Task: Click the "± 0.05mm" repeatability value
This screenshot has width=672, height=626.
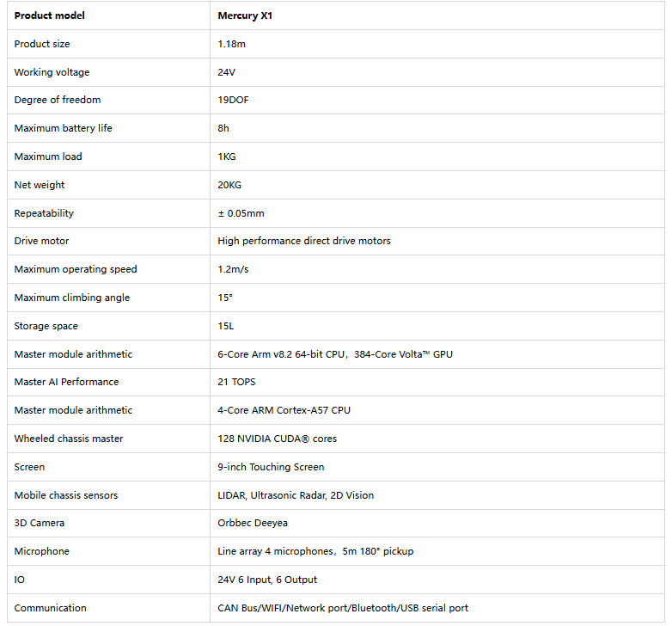Action: 241,213
